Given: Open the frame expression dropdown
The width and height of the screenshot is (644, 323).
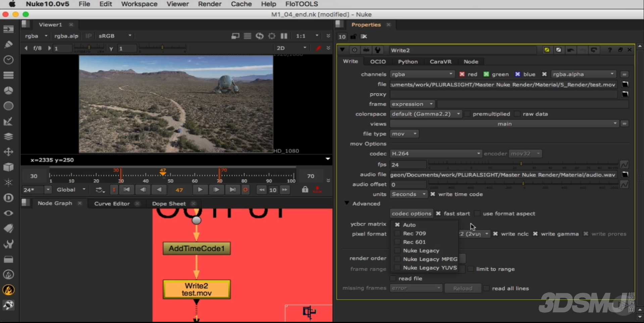Looking at the screenshot, I should tap(412, 104).
